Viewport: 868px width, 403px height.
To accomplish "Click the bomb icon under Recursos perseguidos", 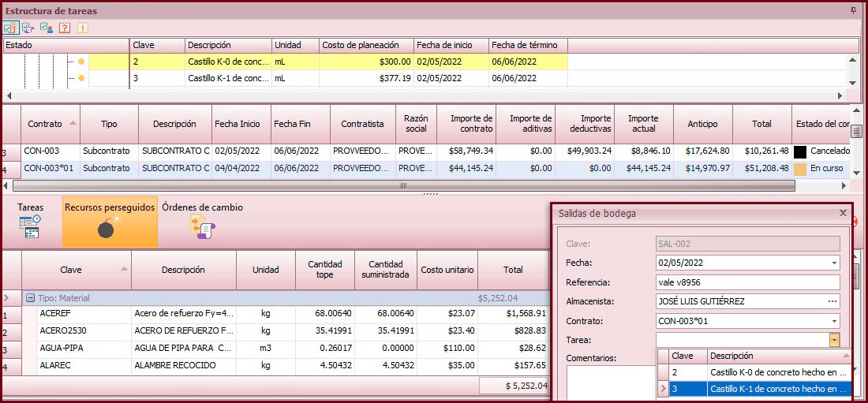I will [x=109, y=227].
